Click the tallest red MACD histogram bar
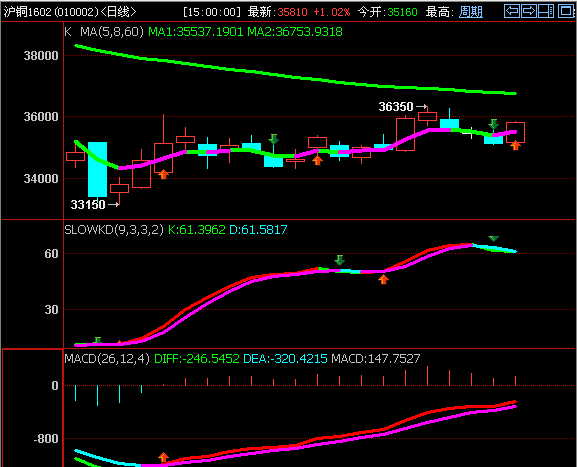Viewport: 577px width, 467px height. 427,376
